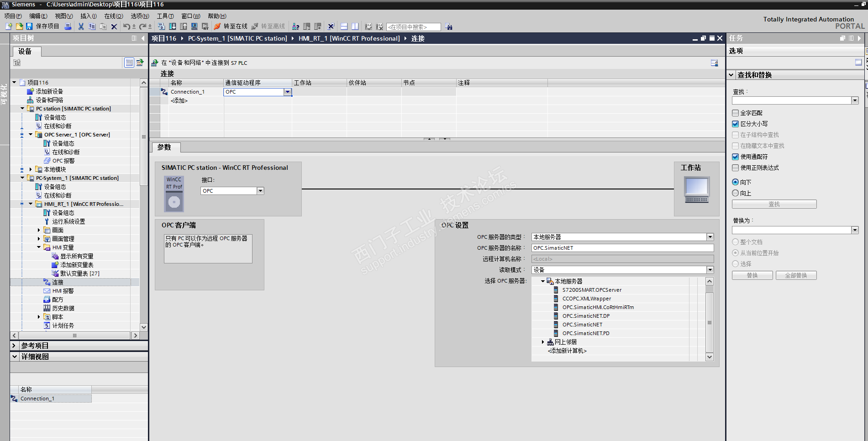
Task: Click the delete X toolbar icon
Action: 114,26
